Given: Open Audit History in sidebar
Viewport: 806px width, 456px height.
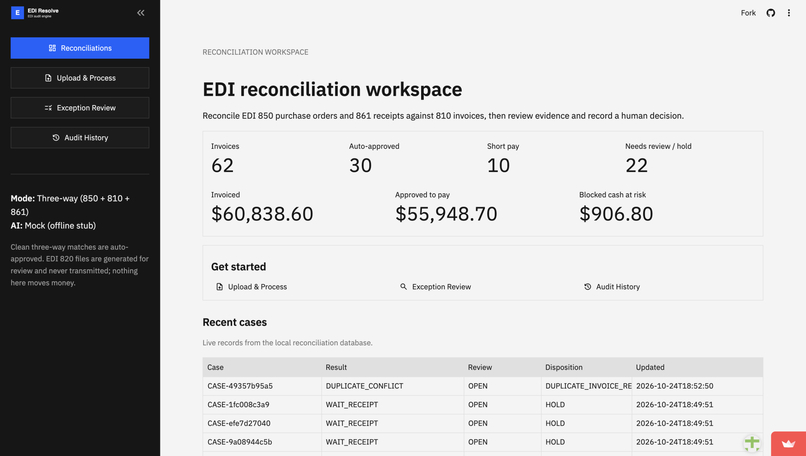Looking at the screenshot, I should click(x=80, y=138).
